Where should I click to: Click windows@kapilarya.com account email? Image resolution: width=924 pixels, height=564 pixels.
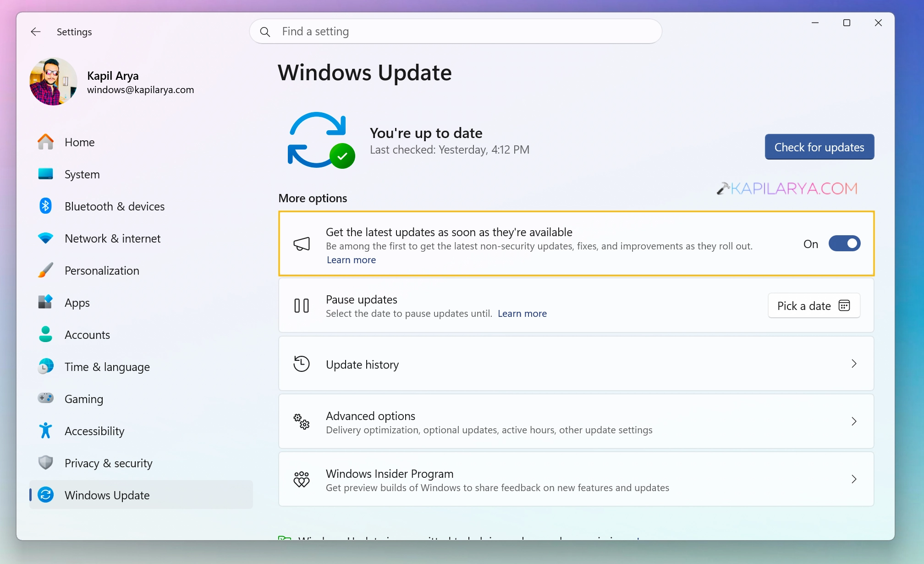coord(141,90)
